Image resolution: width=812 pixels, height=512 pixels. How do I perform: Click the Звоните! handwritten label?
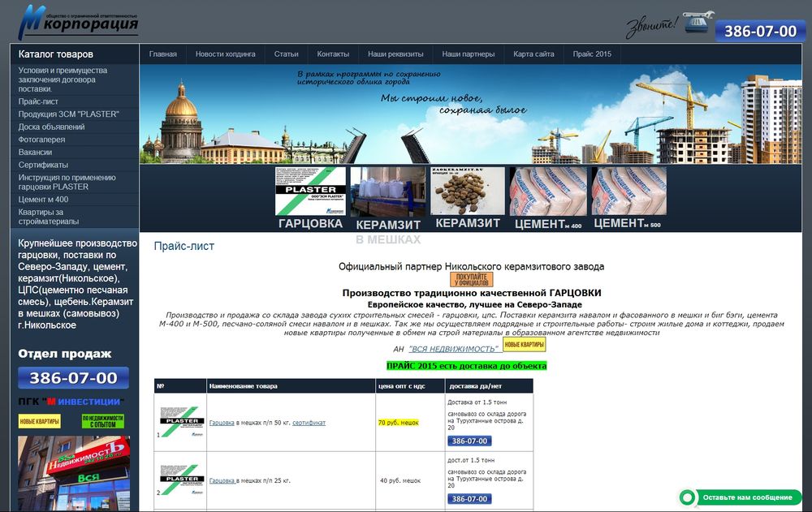click(651, 25)
